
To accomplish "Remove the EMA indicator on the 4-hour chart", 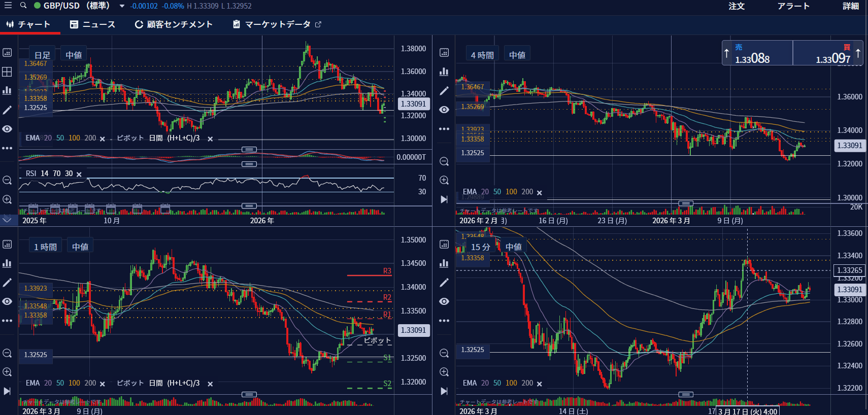I will [539, 193].
